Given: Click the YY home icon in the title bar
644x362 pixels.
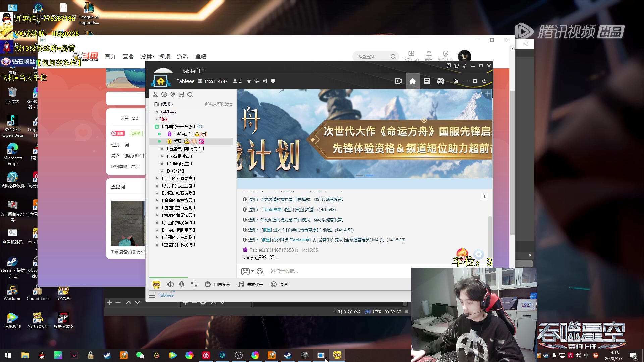Looking at the screenshot, I should point(413,81).
